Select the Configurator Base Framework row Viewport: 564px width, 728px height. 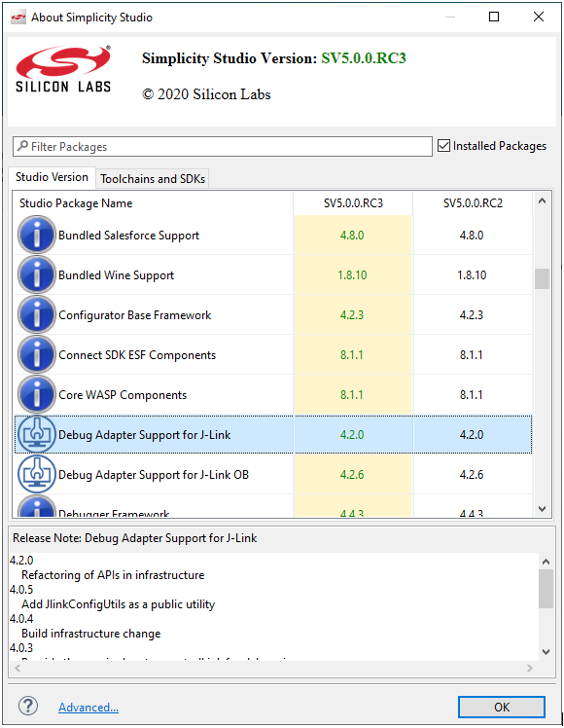click(273, 314)
